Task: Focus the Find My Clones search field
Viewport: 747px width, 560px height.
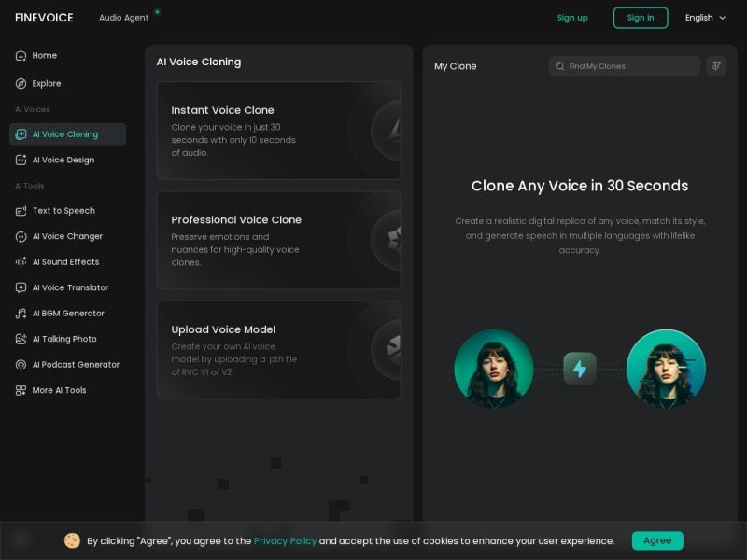Action: click(x=624, y=66)
